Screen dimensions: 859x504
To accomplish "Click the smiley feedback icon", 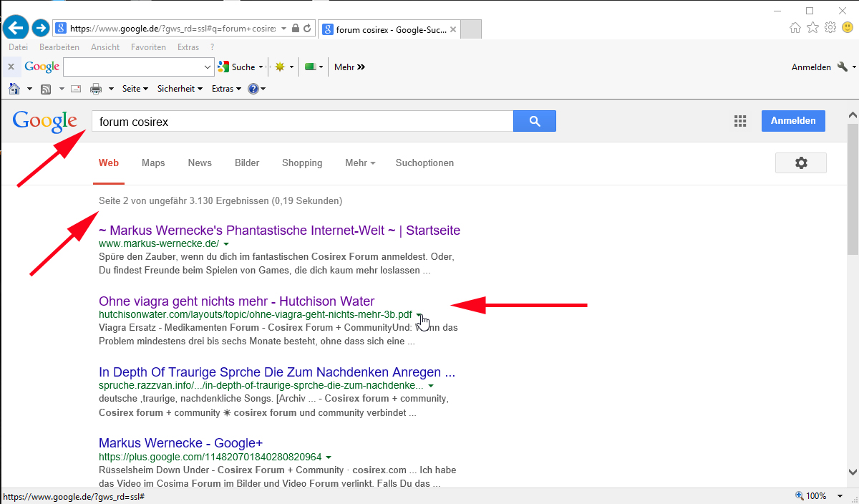I will coord(847,28).
